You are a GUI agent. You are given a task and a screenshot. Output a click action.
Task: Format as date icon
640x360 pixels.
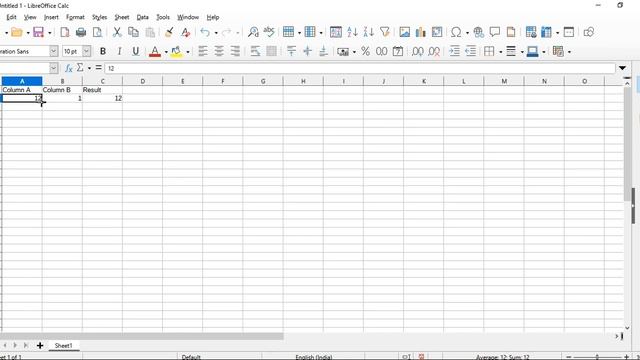tap(398, 51)
